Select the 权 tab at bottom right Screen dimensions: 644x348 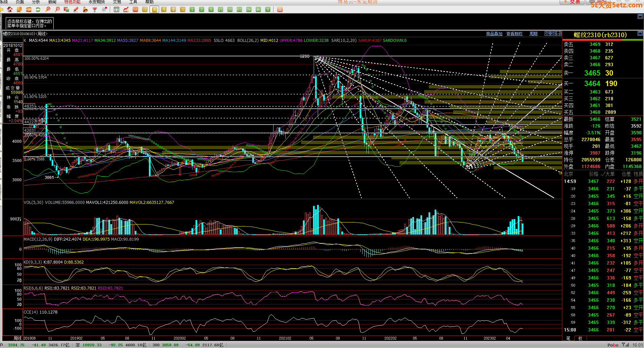pos(580,338)
